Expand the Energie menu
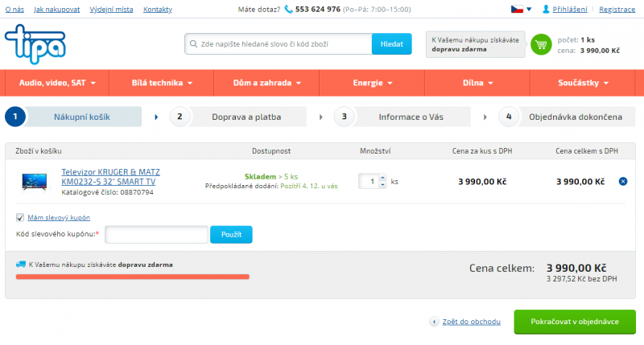Screen dimensions: 644x345 pyautogui.click(x=372, y=83)
